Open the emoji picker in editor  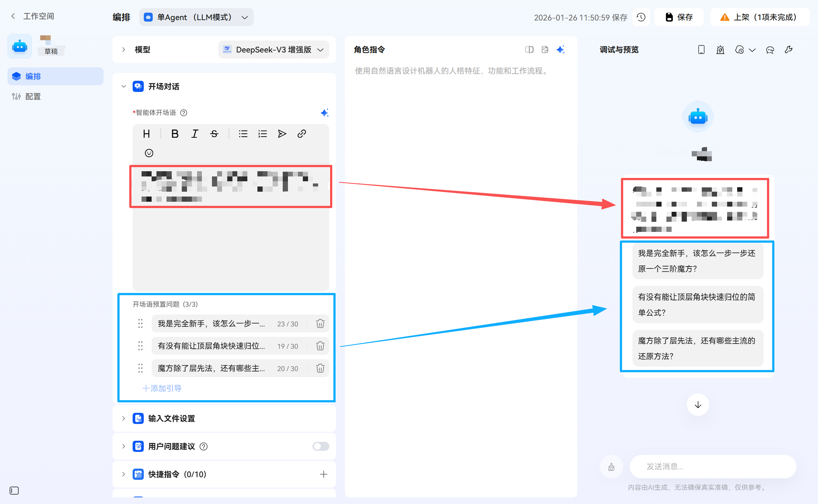click(149, 153)
